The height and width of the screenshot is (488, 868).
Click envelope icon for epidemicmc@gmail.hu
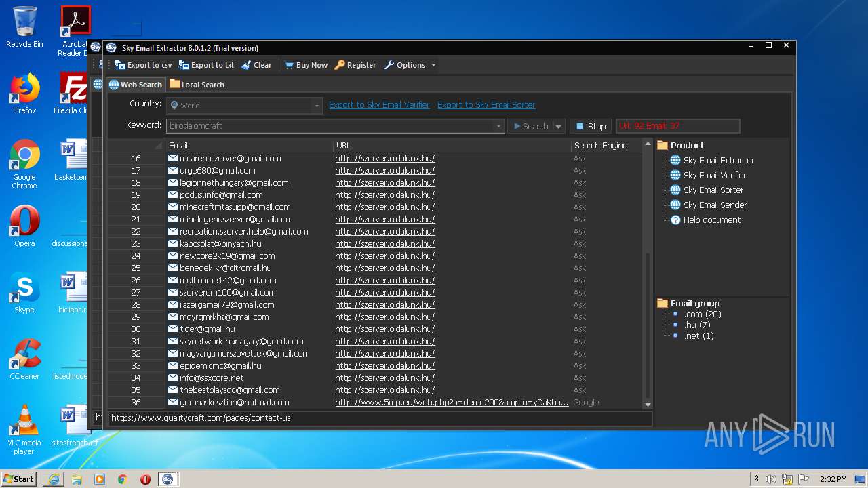(173, 366)
